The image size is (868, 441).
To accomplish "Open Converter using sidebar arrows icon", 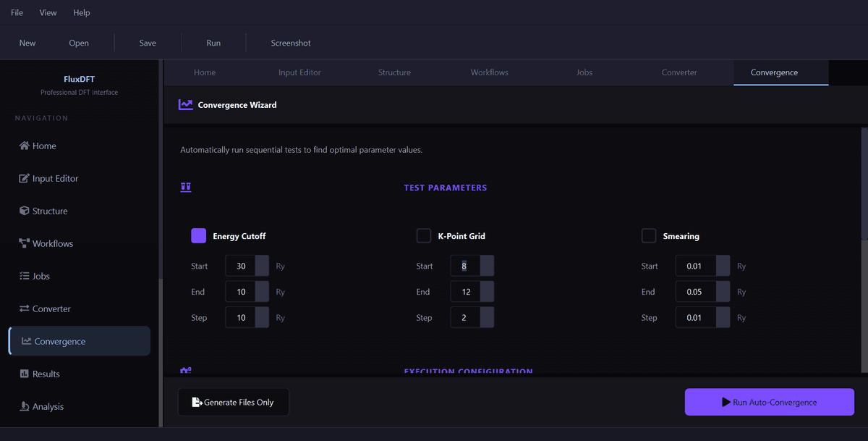I will coord(25,309).
